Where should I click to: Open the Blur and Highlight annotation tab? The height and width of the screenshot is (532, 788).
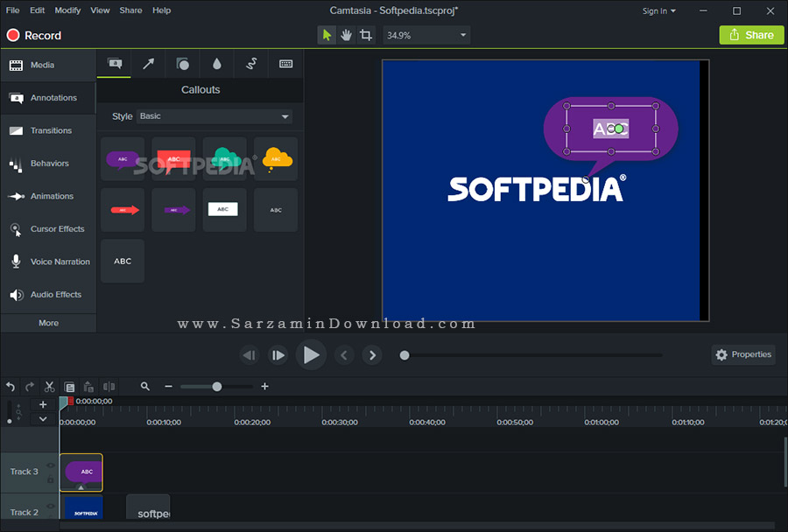click(216, 64)
